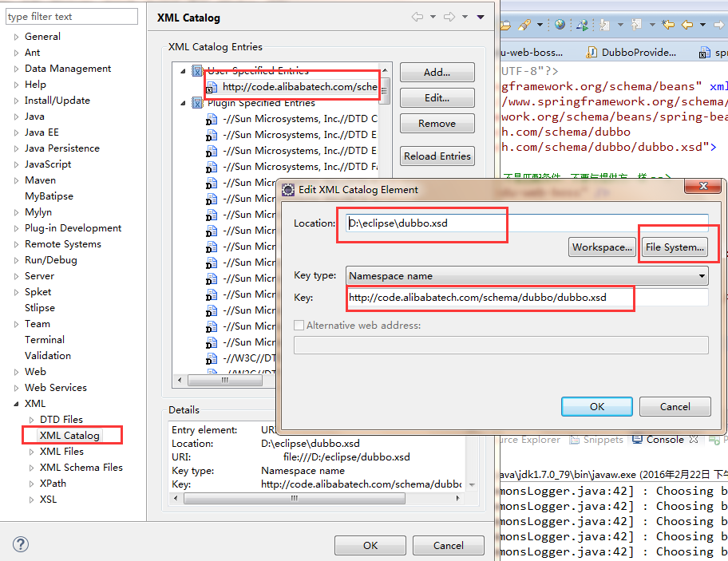728x561 pixels.
Task: Open the Search icon's dropdown arrow
Action: (540, 25)
